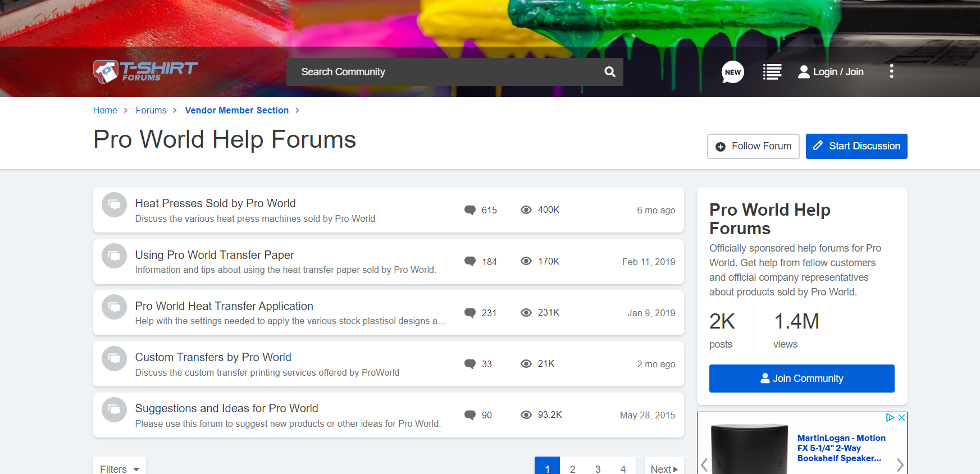Screen dimensions: 980x474
Task: Open Custom Transfers by Pro World
Action: 213,357
